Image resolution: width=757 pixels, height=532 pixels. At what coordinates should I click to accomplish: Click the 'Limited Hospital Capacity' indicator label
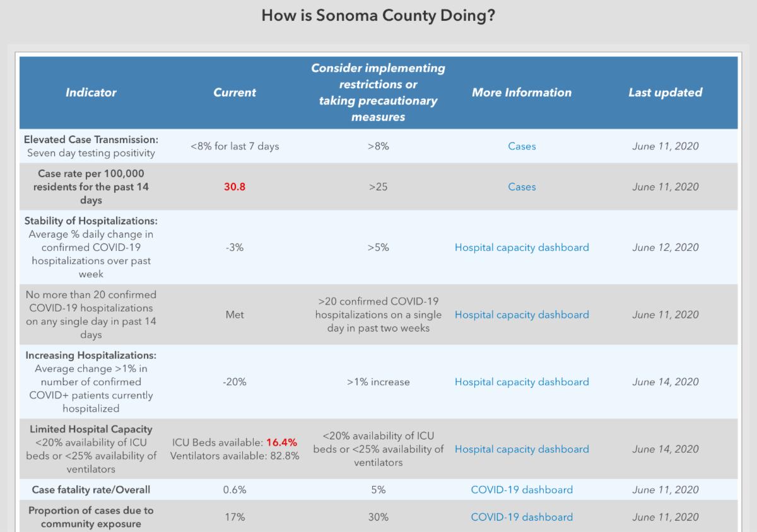(91, 429)
